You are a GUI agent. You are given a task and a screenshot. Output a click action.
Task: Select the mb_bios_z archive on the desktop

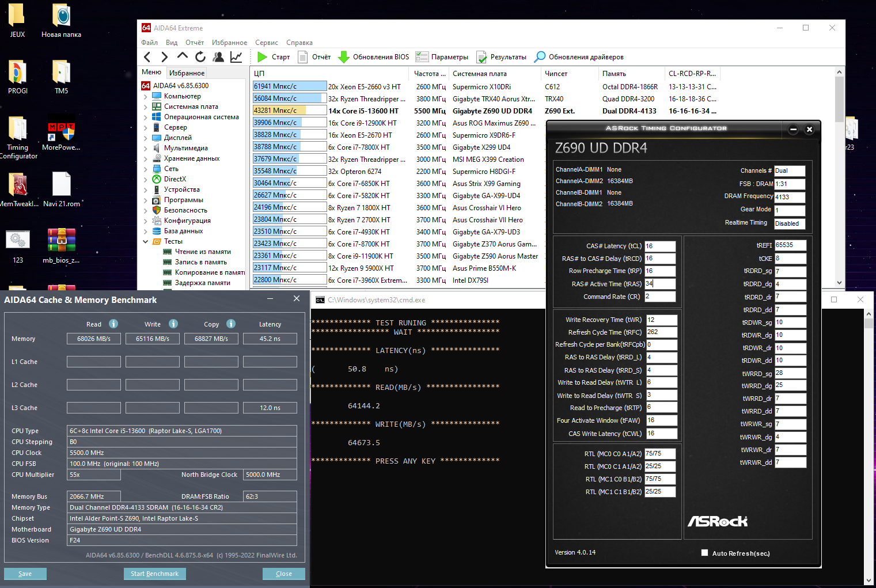pos(61,246)
